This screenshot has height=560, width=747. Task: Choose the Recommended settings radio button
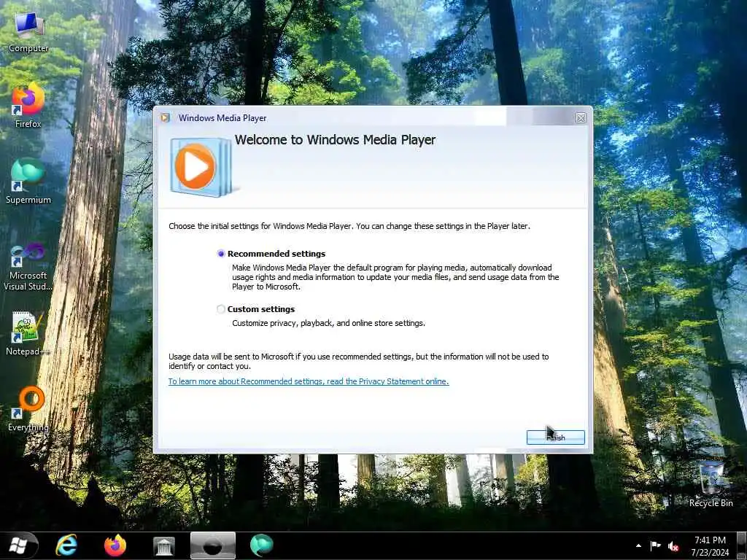[x=220, y=254]
